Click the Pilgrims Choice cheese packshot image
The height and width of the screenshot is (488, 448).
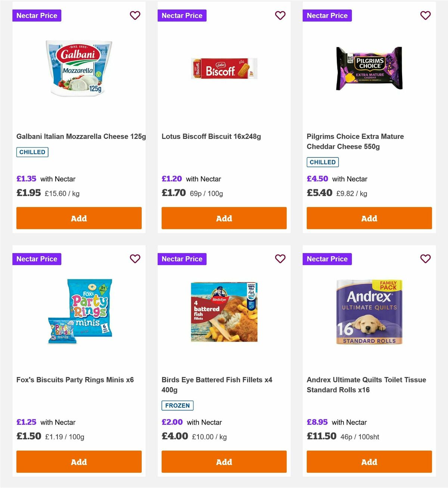(369, 68)
